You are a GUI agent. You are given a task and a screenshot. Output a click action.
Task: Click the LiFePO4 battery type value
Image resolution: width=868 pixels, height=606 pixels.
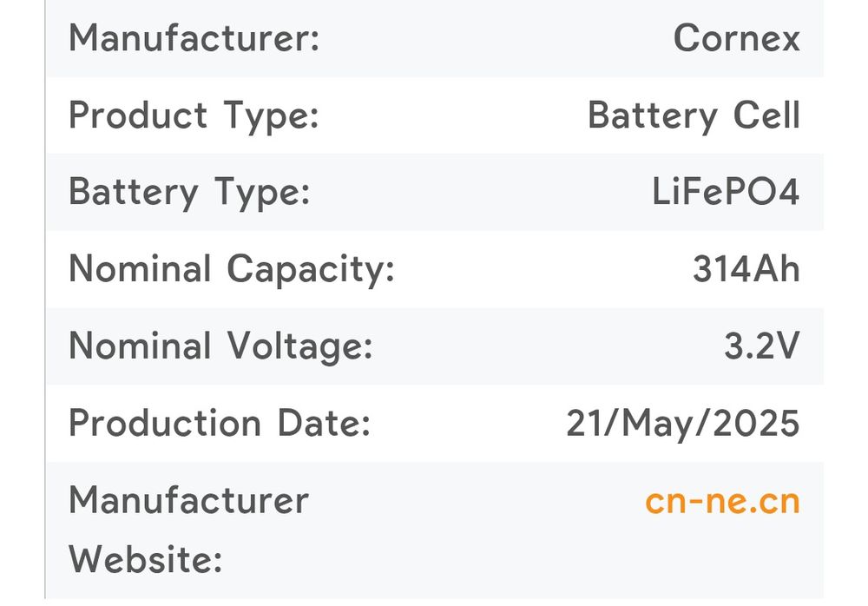point(725,193)
